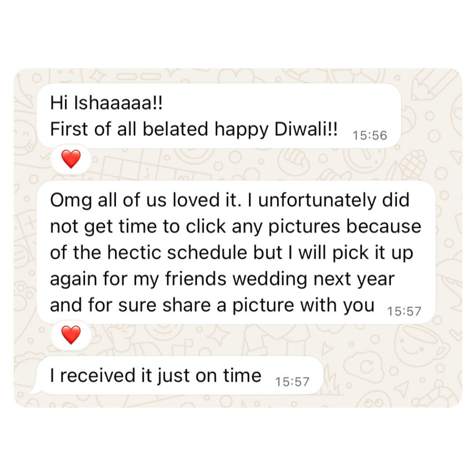The width and height of the screenshot is (476, 476).
Task: Tap the heart reaction under the Diwali message
Action: 71,159
